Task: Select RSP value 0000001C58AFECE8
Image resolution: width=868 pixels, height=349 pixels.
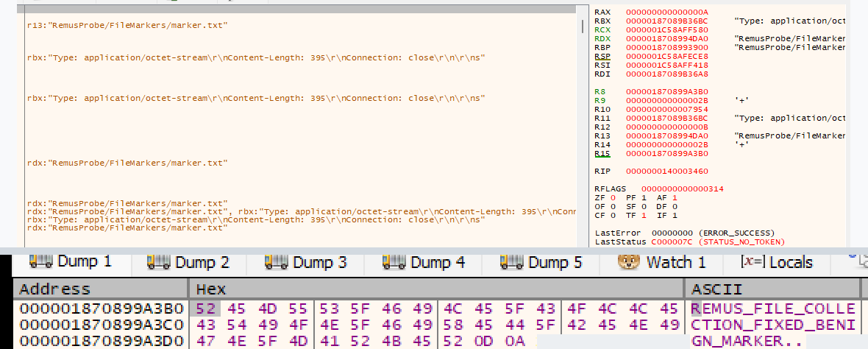Action: [667, 57]
